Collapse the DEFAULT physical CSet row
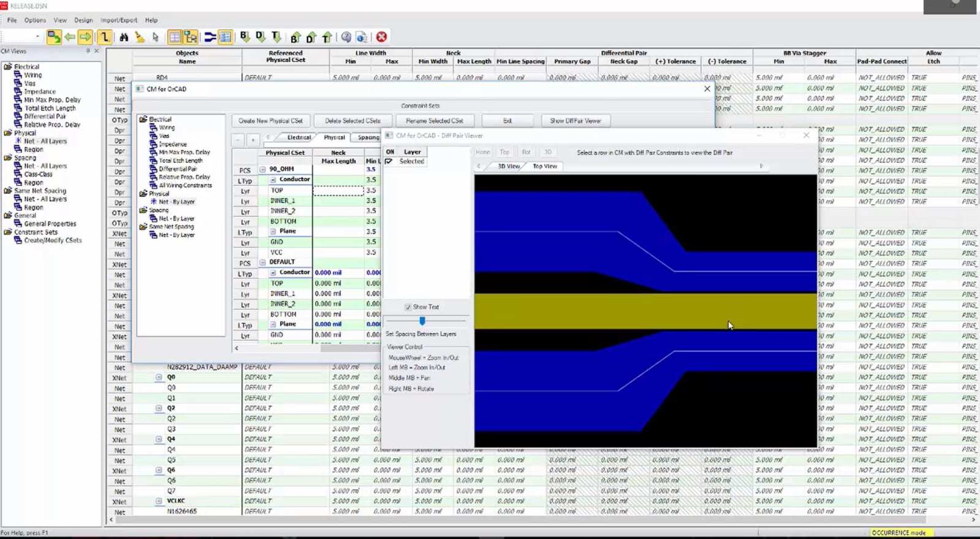The image size is (980, 539). (262, 262)
